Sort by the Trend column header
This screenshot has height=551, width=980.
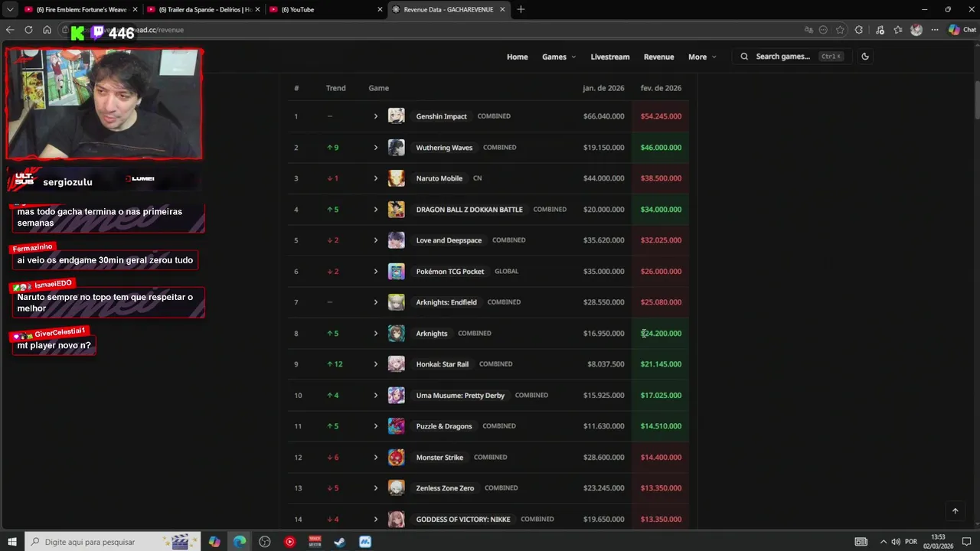coord(335,88)
